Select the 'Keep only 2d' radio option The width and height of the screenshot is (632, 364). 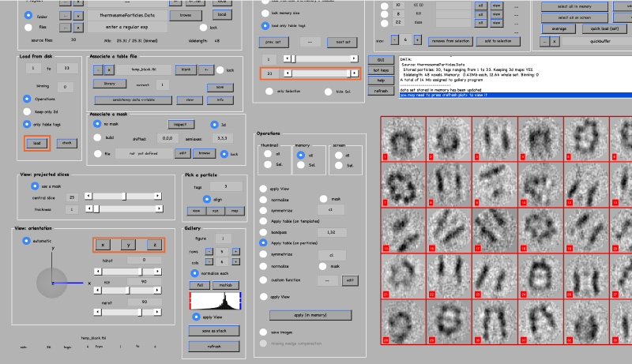coord(28,112)
